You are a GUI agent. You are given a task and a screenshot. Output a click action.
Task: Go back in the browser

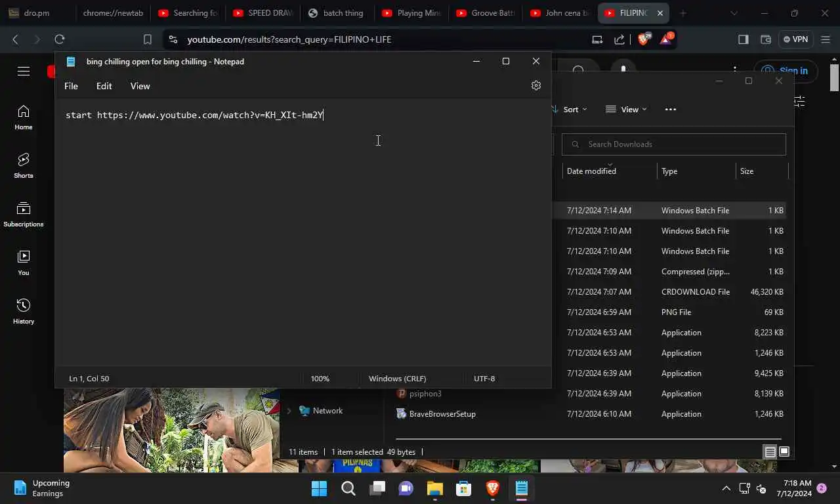[x=15, y=39]
